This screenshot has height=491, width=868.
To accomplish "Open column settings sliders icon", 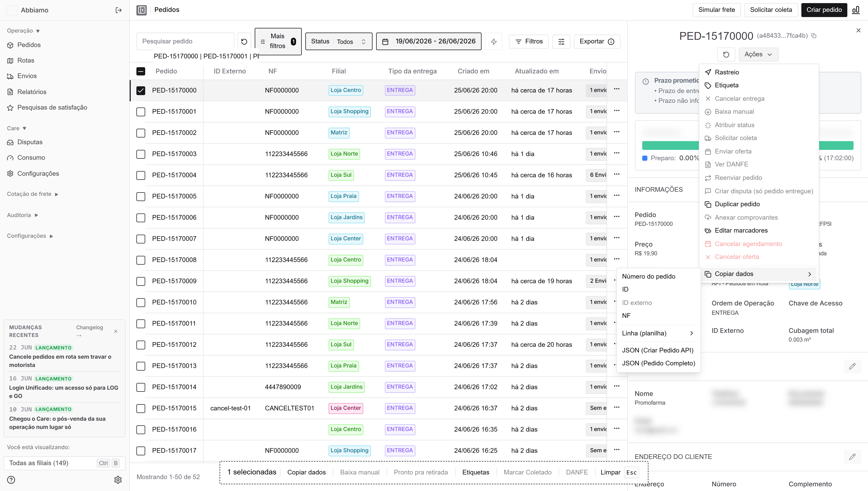I will point(561,42).
